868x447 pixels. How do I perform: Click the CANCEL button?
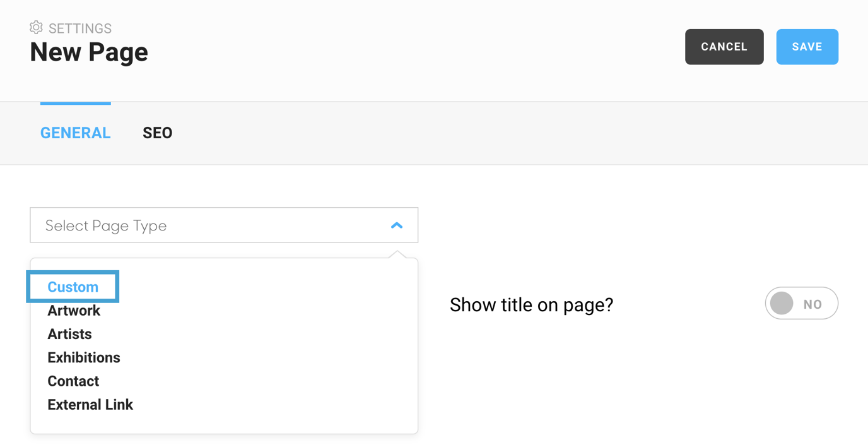tap(724, 46)
